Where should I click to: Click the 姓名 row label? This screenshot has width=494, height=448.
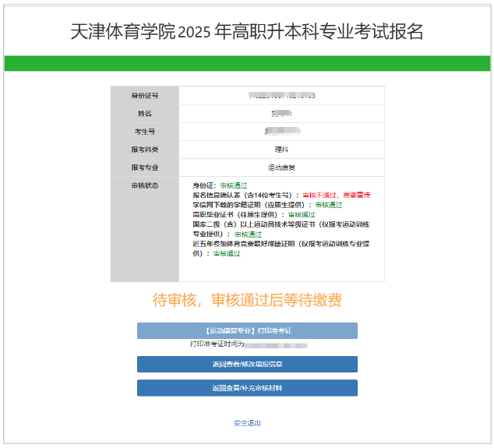click(145, 114)
